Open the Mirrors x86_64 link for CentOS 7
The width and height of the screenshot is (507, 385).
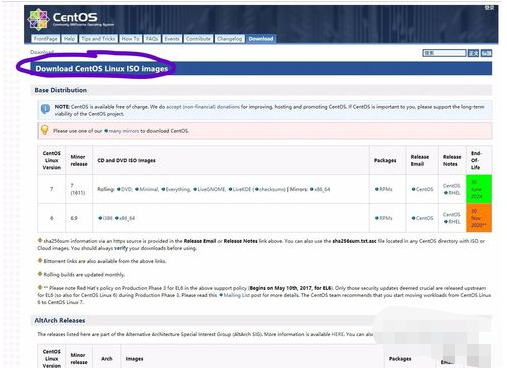[x=320, y=189]
